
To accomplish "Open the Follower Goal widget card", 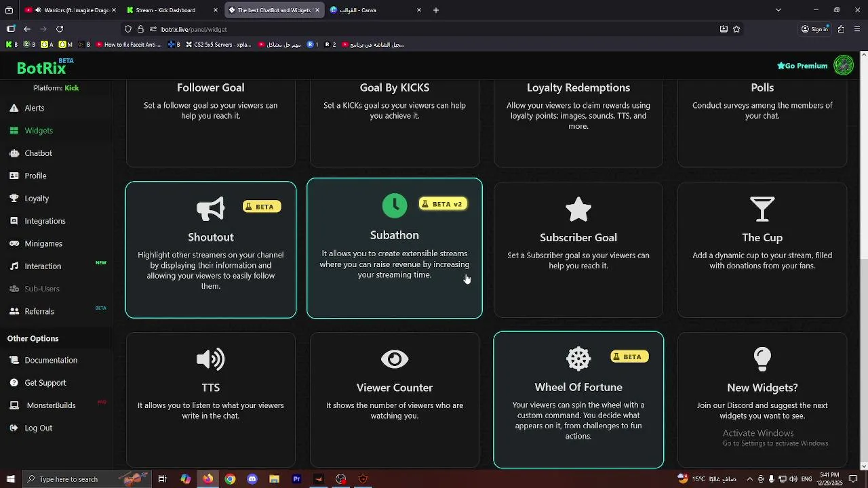I will tap(211, 122).
